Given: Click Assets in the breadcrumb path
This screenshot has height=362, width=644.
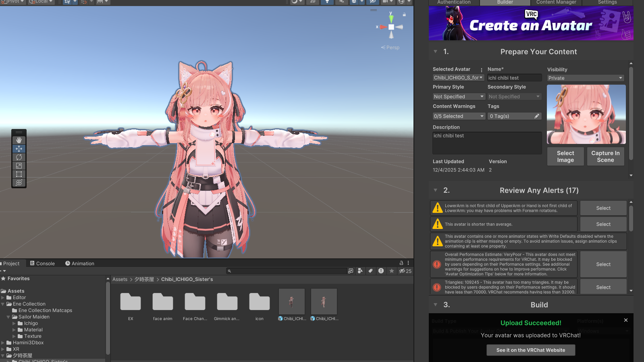Looking at the screenshot, I should 120,279.
